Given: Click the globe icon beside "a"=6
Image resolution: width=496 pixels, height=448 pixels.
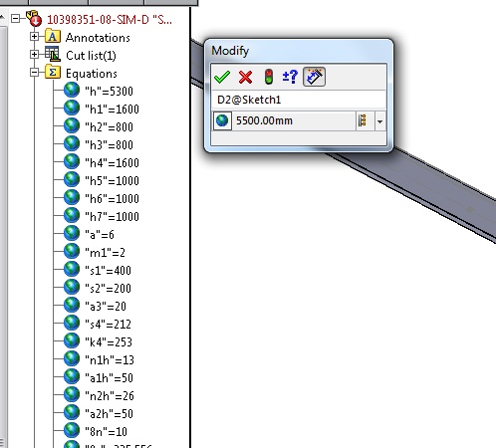Looking at the screenshot, I should tap(72, 233).
